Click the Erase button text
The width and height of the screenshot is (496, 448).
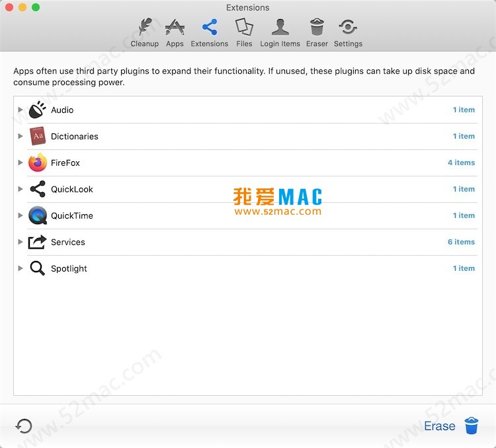click(x=440, y=426)
